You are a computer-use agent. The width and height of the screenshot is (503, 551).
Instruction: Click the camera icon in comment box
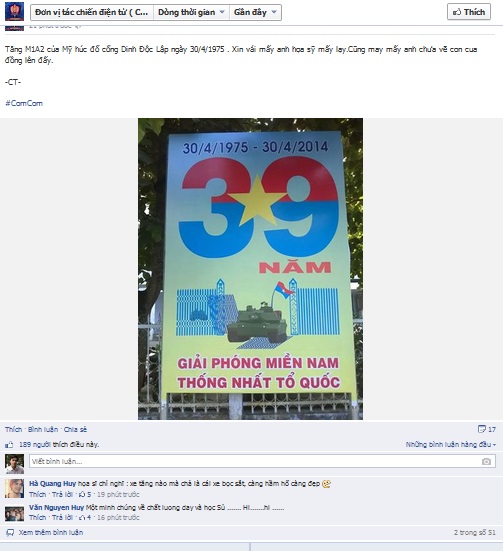tap(486, 461)
